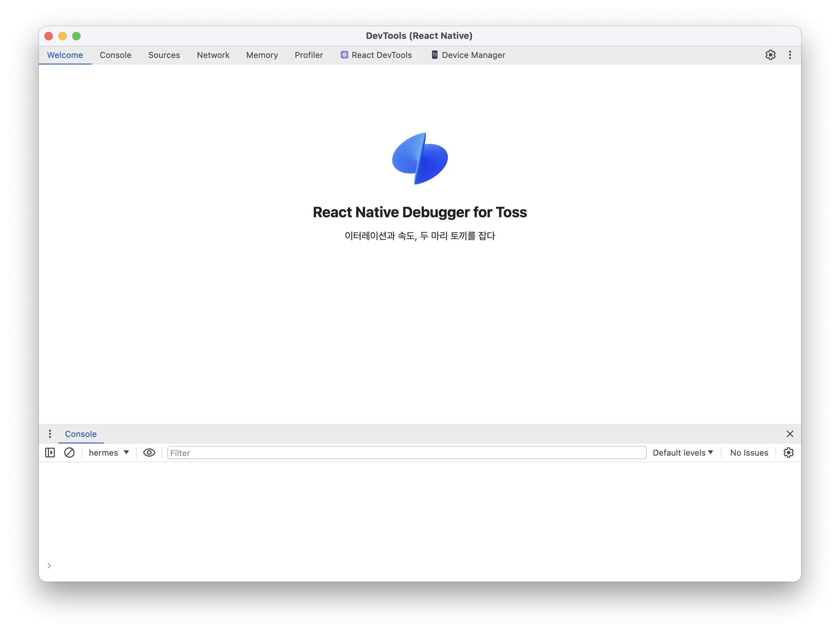
Task: Clear console with the ban icon
Action: tap(69, 453)
